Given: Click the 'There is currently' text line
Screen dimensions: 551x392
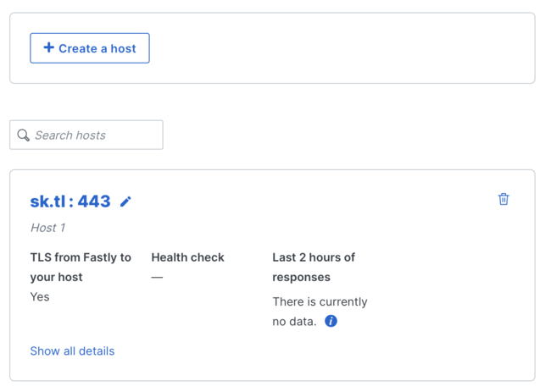Looking at the screenshot, I should click(320, 301).
